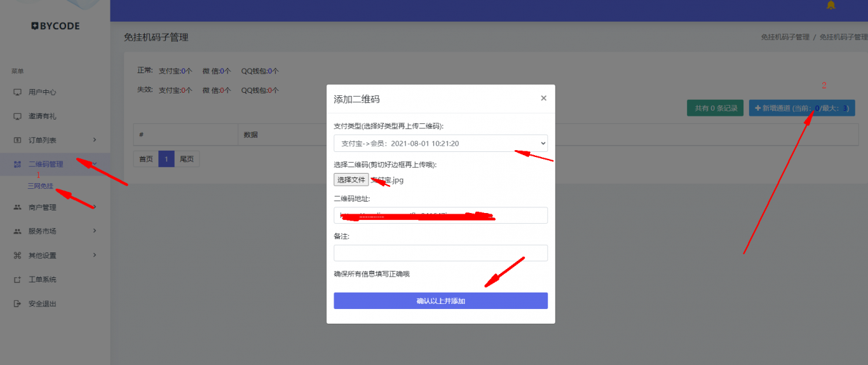Expand the 其他设置 submenu chevron

[95, 256]
